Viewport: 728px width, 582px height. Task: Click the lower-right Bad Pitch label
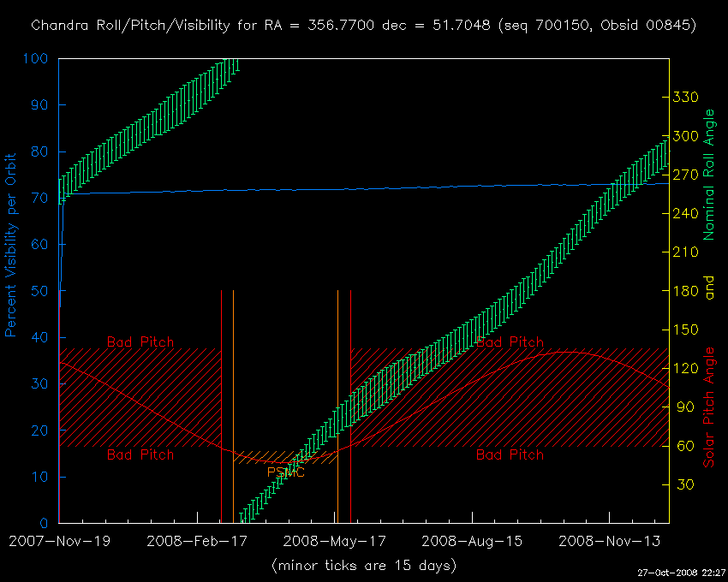(510, 454)
